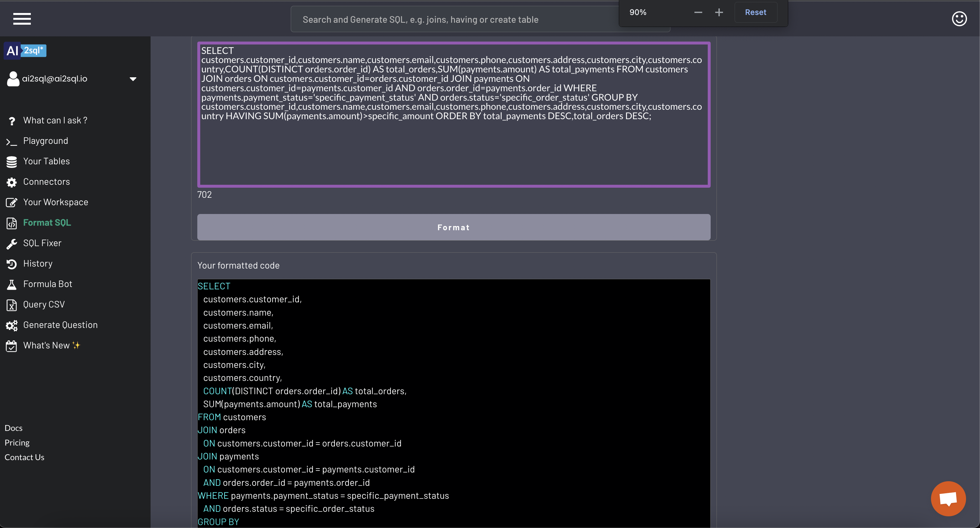Open the Playground menu item

click(45, 141)
